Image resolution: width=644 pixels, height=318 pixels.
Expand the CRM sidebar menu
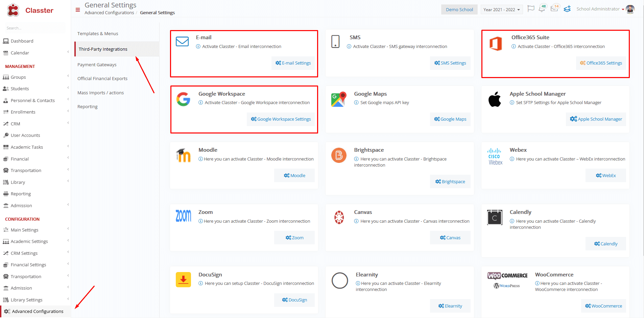pyautogui.click(x=35, y=124)
